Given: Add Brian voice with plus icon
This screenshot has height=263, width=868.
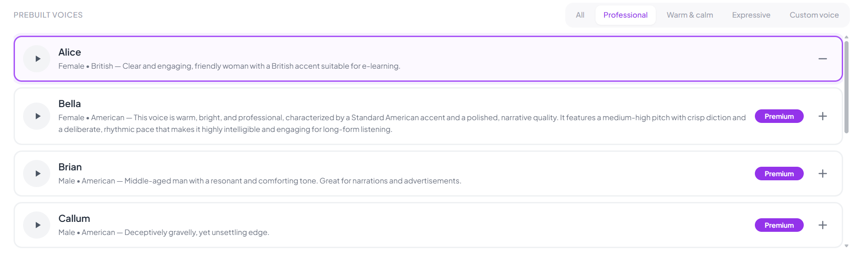Looking at the screenshot, I should (x=823, y=174).
